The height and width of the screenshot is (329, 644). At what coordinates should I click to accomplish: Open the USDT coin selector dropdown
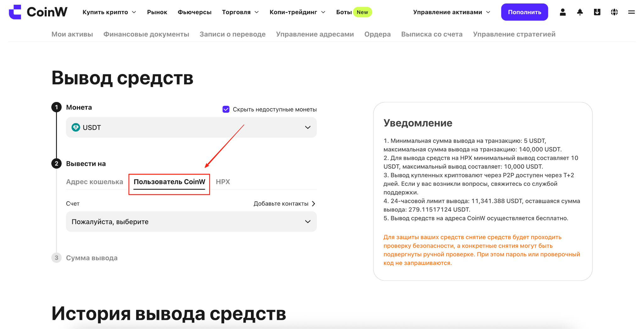[191, 127]
